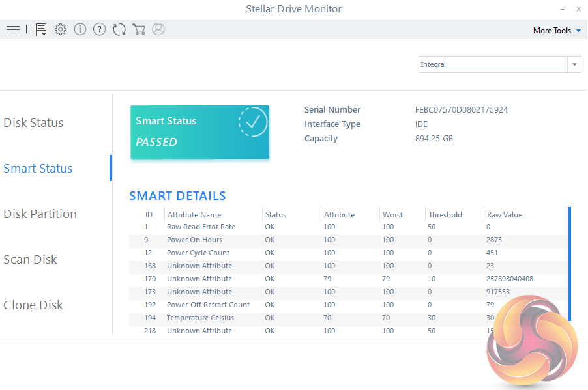Open Disk Partition section
Image resolution: width=588 pixels, height=390 pixels.
pos(40,214)
